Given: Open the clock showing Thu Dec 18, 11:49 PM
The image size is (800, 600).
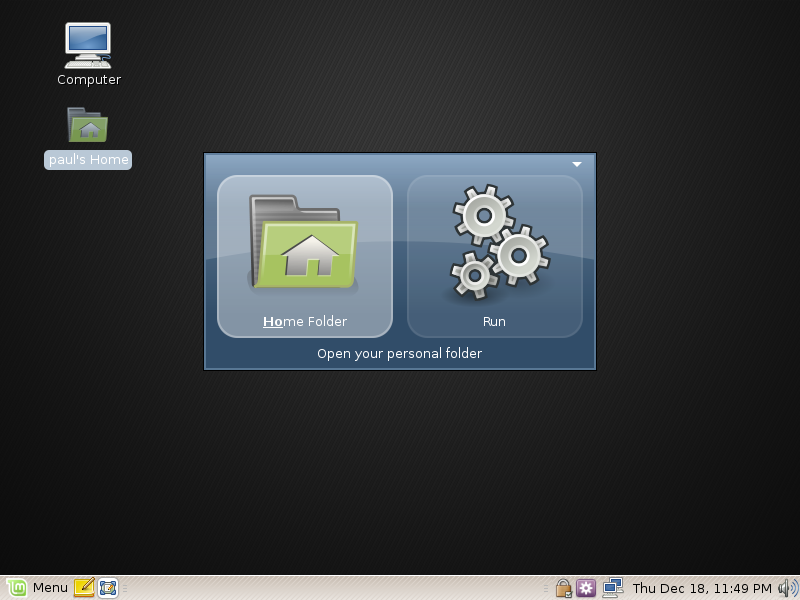Looking at the screenshot, I should [x=702, y=588].
